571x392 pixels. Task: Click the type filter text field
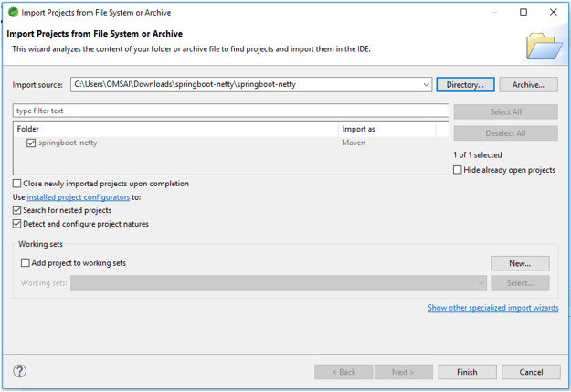pos(230,111)
